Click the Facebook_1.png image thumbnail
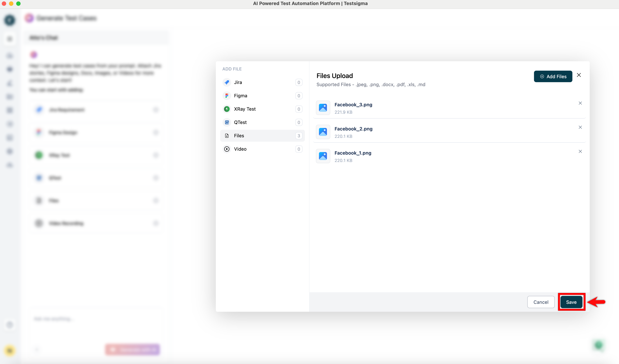Screen dimensions: 619x364 click(x=323, y=156)
